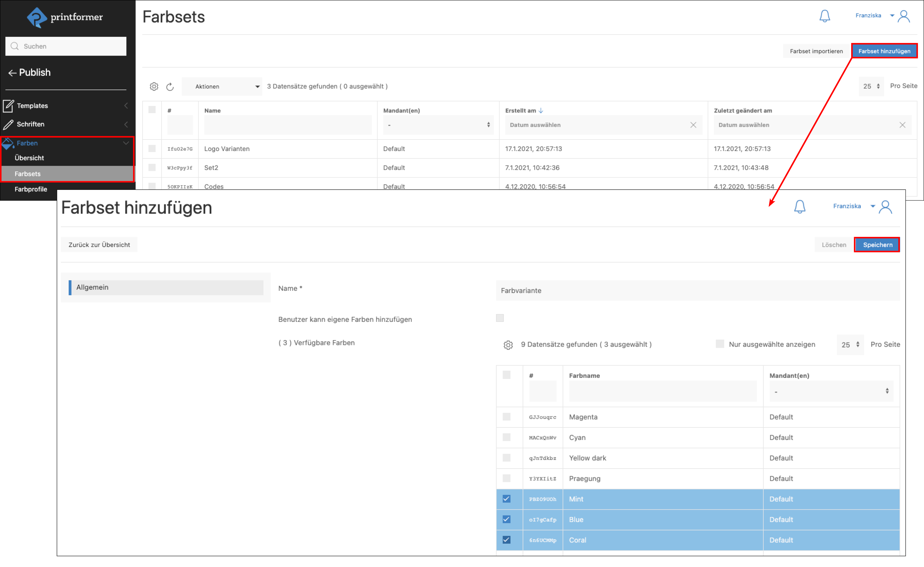Viewport: 924px width, 567px height.
Task: Click the notification bell in Farbsets header
Action: (x=824, y=16)
